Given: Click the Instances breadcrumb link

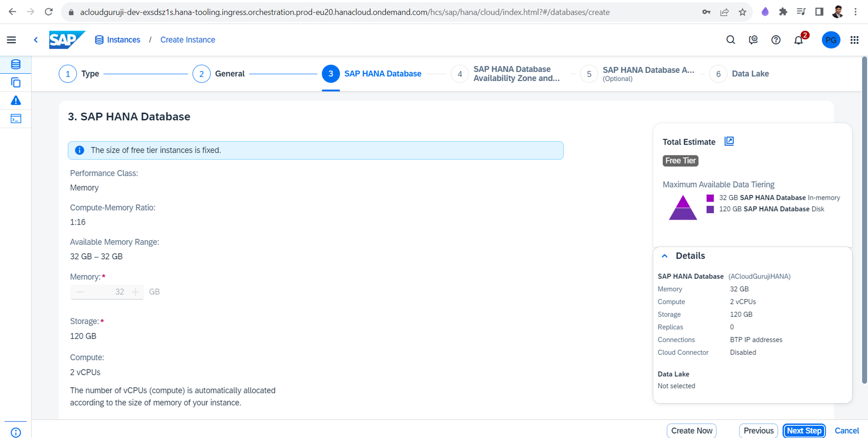Looking at the screenshot, I should (x=123, y=40).
